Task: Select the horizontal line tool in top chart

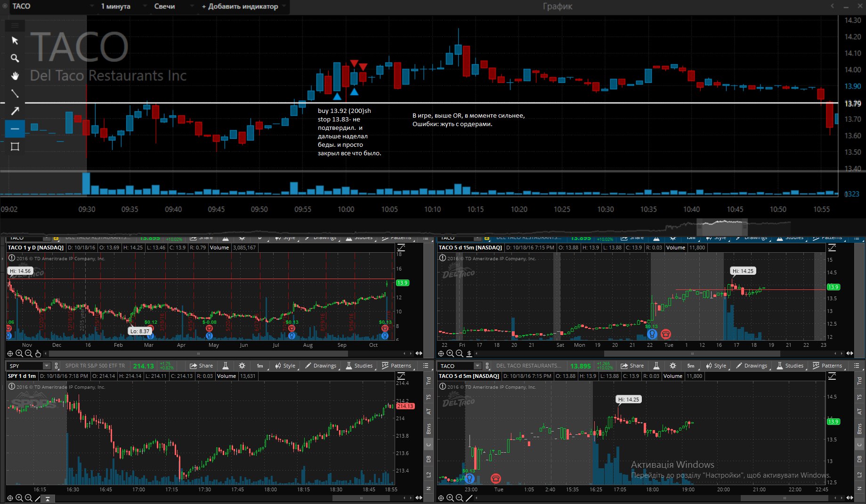Action: coord(15,128)
